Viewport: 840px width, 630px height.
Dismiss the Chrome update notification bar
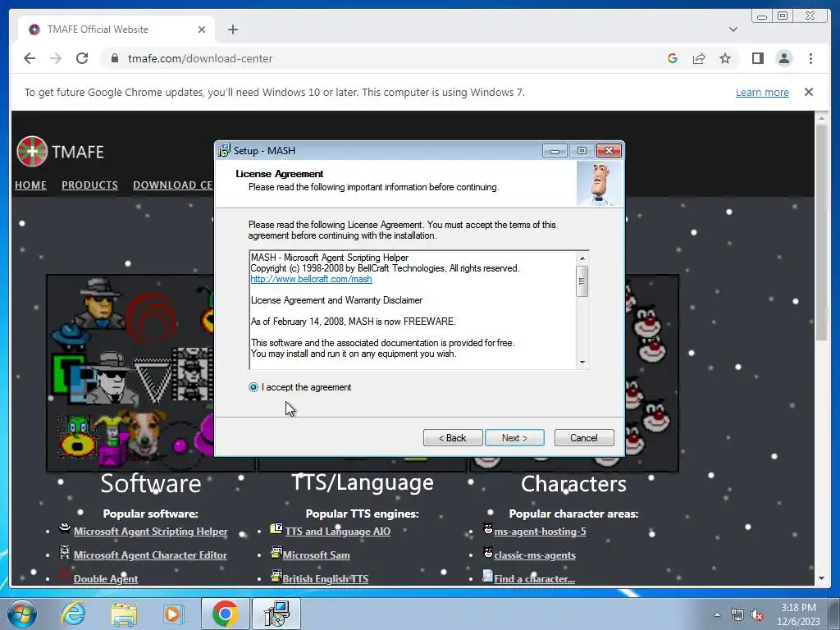pyautogui.click(x=808, y=92)
